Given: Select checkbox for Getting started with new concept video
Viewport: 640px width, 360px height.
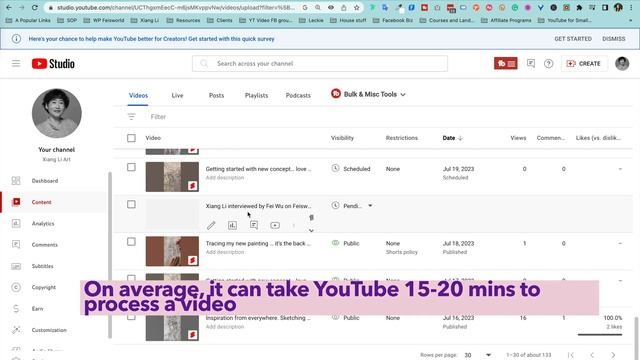Looking at the screenshot, I should tap(131, 167).
